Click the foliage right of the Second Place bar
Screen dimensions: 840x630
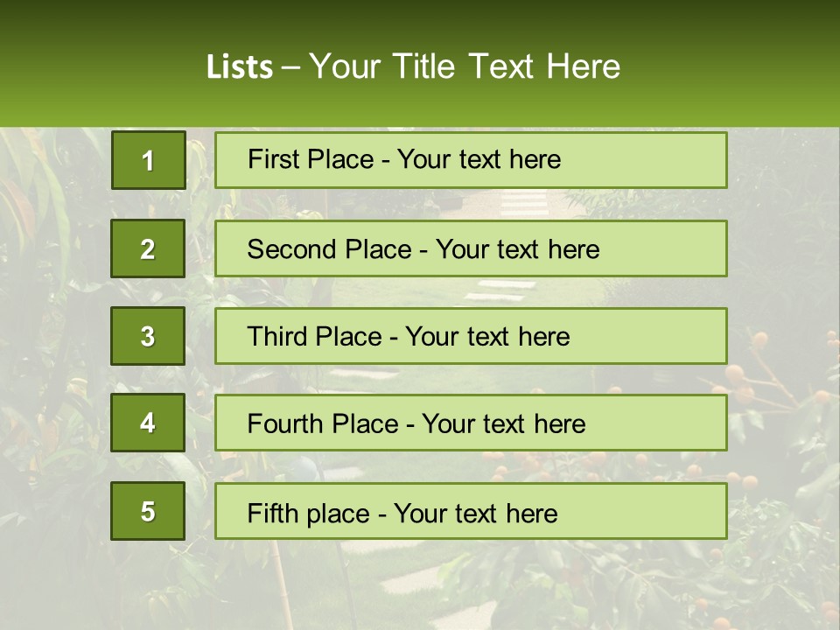pos(783,249)
